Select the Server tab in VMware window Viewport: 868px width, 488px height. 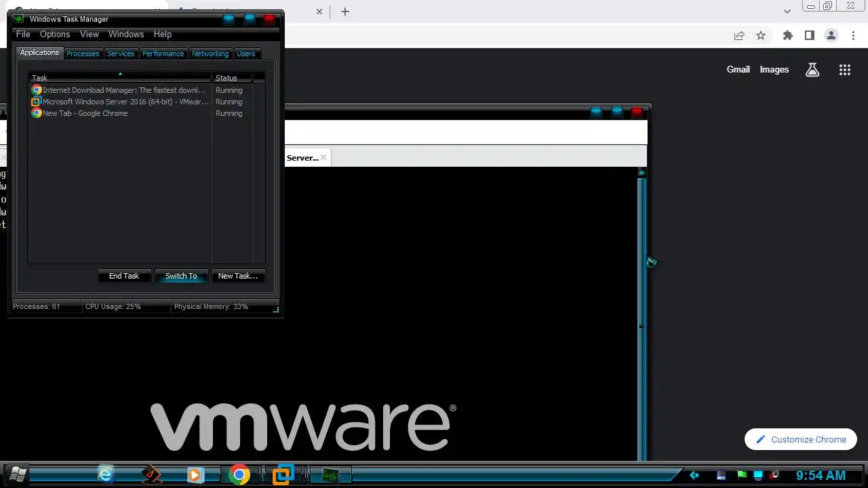(x=302, y=157)
